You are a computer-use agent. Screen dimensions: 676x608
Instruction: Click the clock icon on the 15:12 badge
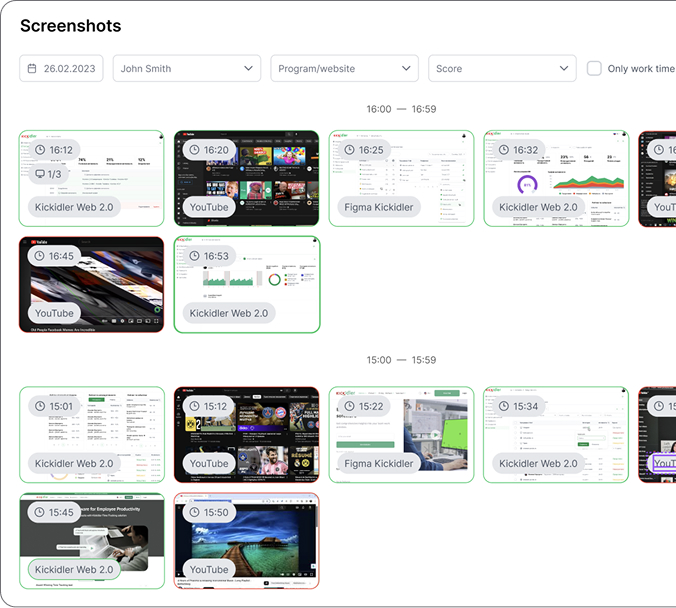click(194, 406)
